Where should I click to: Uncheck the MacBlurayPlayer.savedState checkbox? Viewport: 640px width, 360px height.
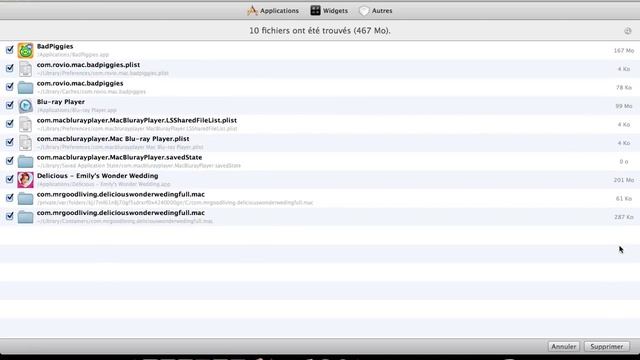click(10, 160)
